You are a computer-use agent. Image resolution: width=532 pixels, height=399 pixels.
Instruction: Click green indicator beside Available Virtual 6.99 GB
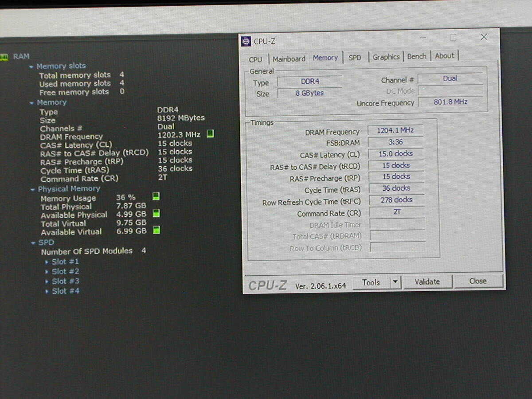tap(156, 230)
